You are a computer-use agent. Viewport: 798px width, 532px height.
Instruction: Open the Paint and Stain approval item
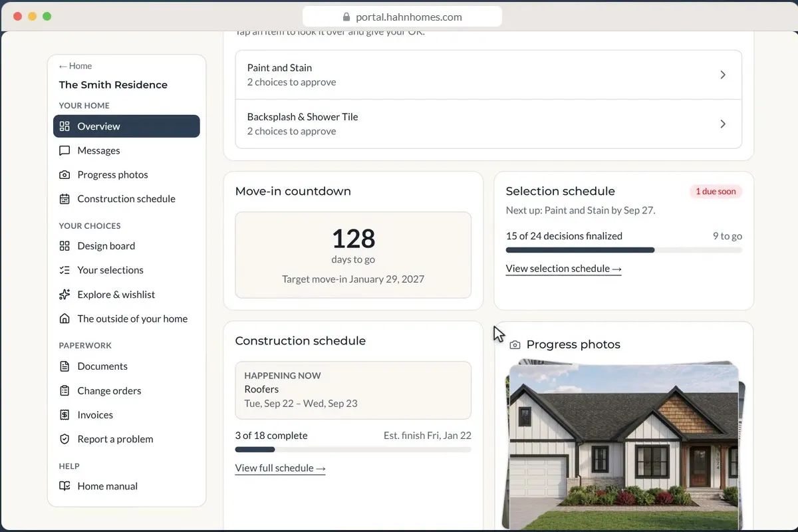pyautogui.click(x=489, y=75)
